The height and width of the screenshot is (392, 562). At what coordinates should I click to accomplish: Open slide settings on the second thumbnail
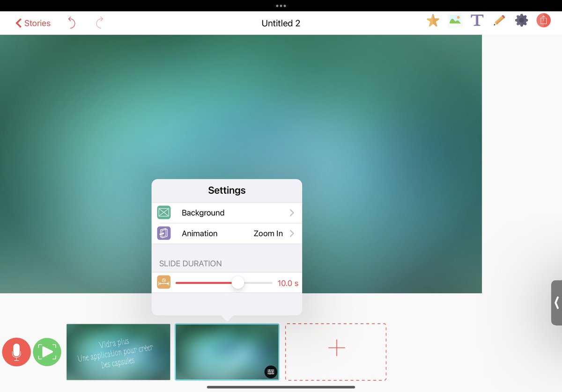271,372
